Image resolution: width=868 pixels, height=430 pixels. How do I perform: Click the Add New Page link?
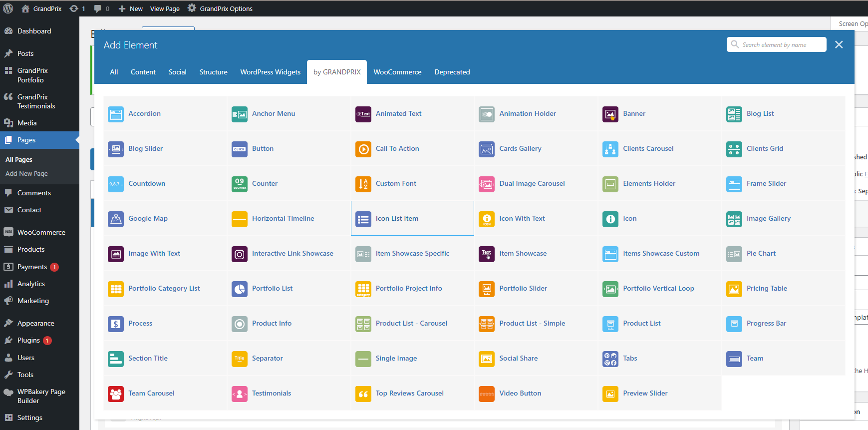(x=26, y=173)
